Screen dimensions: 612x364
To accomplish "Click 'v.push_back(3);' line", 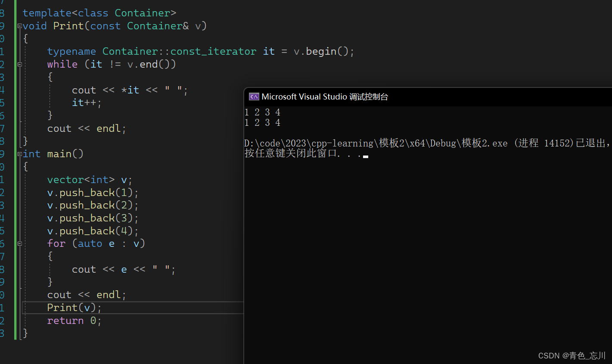I will (x=93, y=218).
